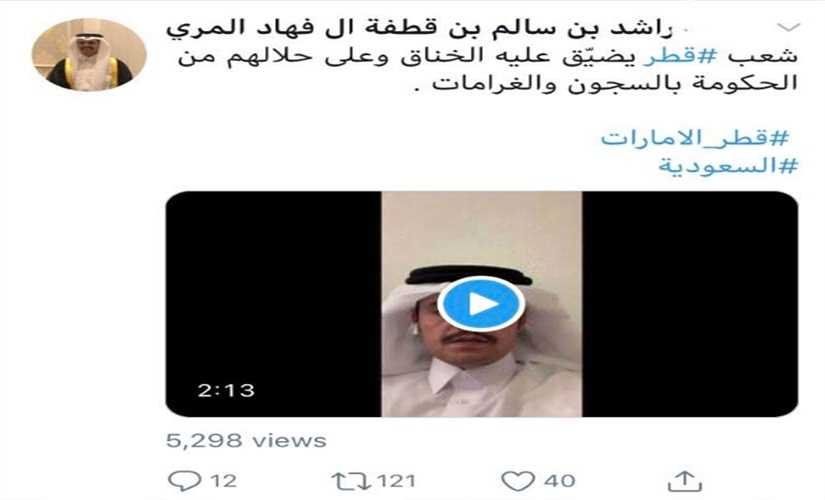
Task: Retweet using the retweet arrows icon
Action: click(x=351, y=481)
